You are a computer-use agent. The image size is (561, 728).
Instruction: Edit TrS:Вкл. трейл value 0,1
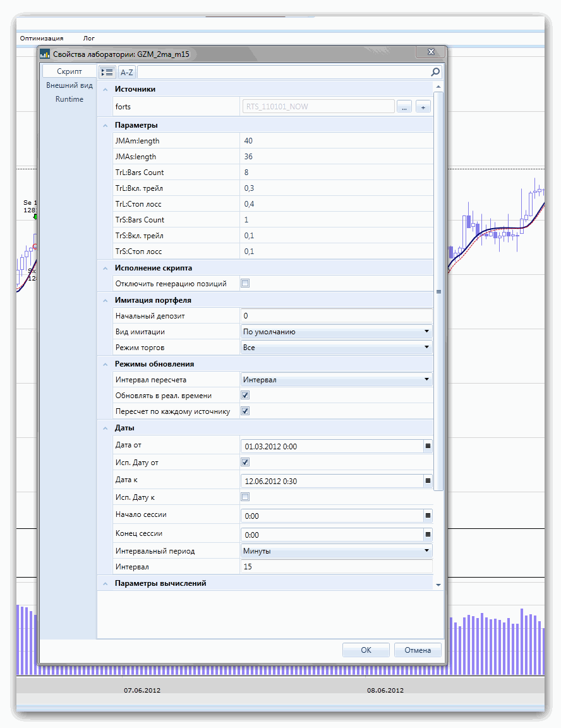click(337, 235)
